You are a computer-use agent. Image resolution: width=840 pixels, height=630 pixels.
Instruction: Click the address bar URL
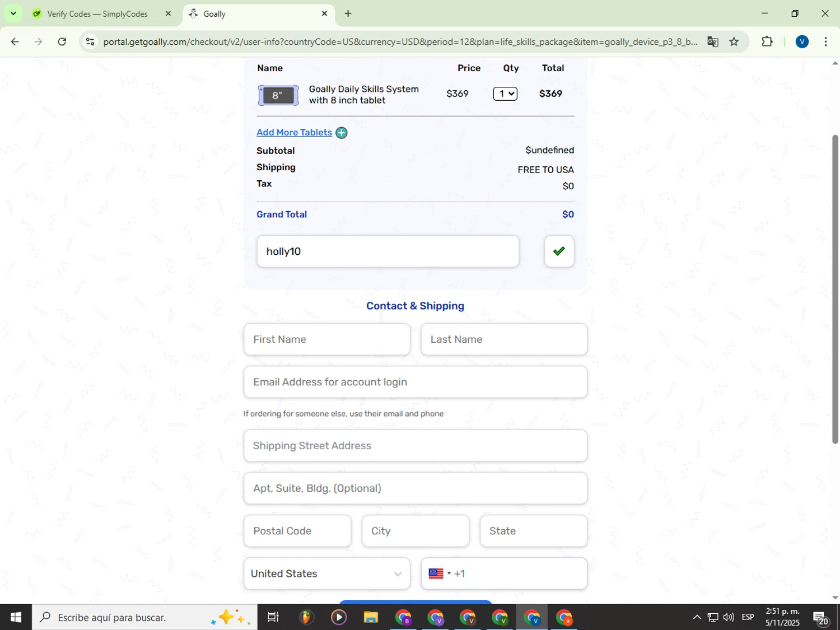[x=400, y=41]
